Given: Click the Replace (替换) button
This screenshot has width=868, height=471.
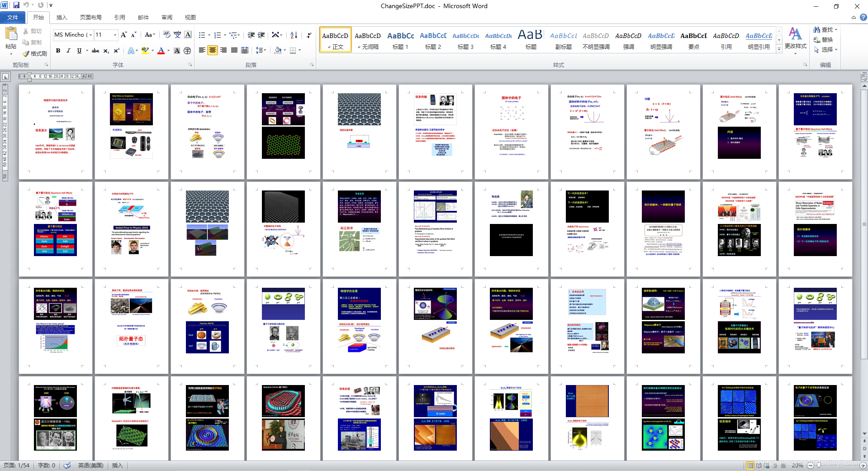Looking at the screenshot, I should (823, 40).
